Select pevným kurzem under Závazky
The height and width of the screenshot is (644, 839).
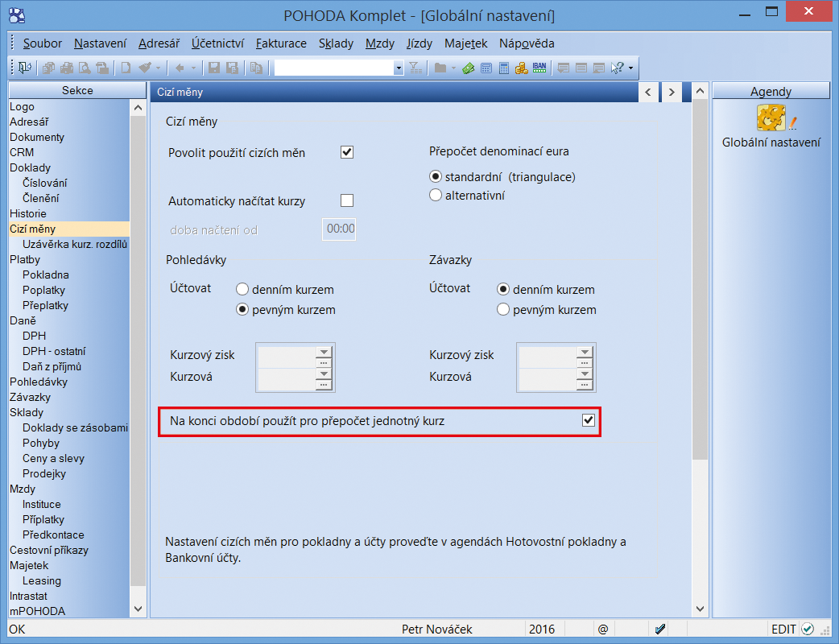click(x=503, y=310)
